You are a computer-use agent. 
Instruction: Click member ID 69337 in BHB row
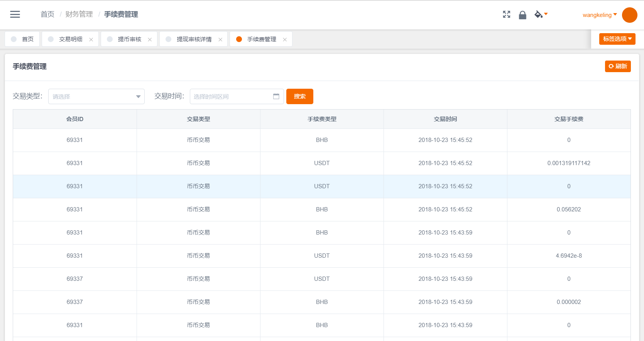coord(75,302)
